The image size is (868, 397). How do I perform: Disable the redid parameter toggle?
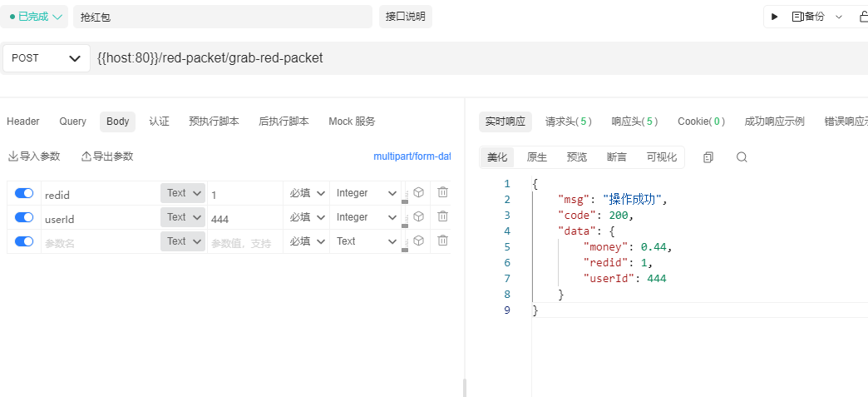click(24, 193)
